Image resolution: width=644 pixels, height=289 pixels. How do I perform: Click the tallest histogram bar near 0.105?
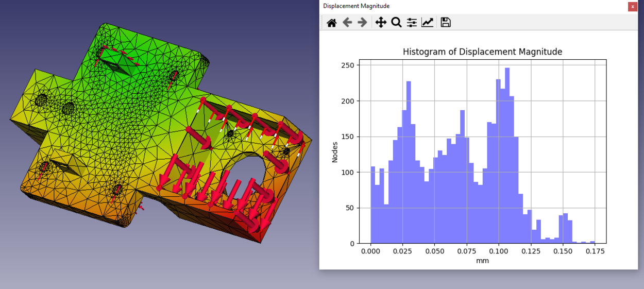pyautogui.click(x=507, y=156)
